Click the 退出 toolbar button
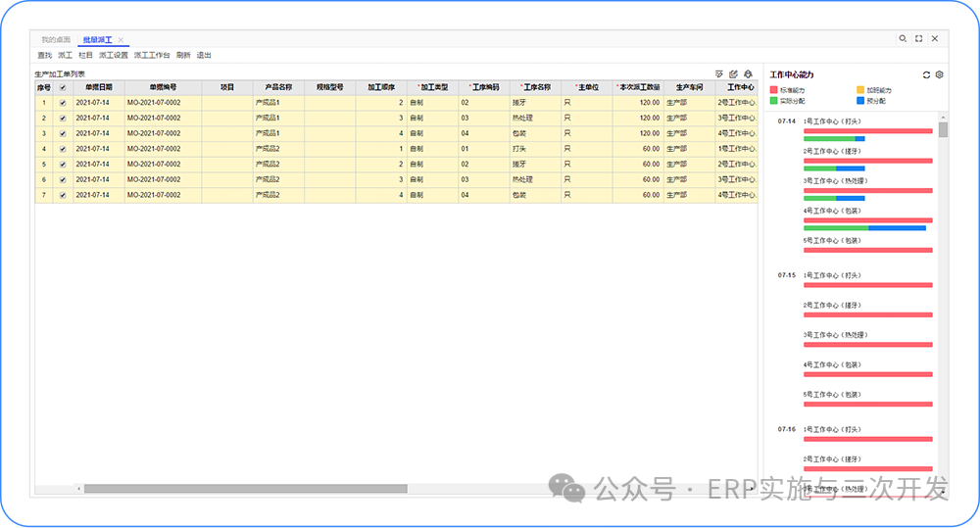Viewport: 980px width, 528px height. 204,56
